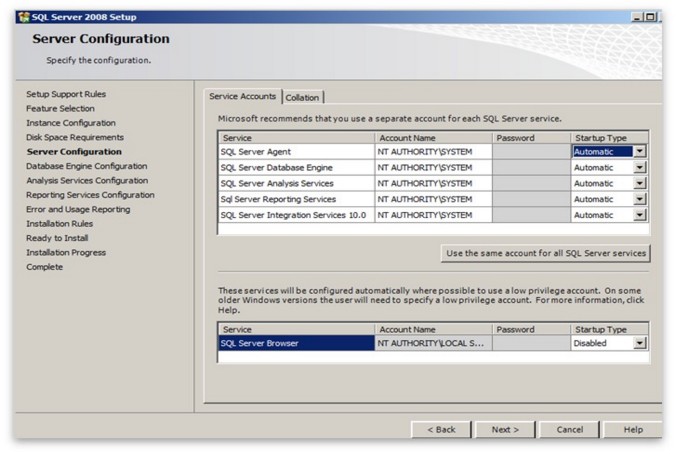Maximize the SQL Server 2008 Setup window
Image resolution: width=676 pixels, height=454 pixels.
(650, 17)
